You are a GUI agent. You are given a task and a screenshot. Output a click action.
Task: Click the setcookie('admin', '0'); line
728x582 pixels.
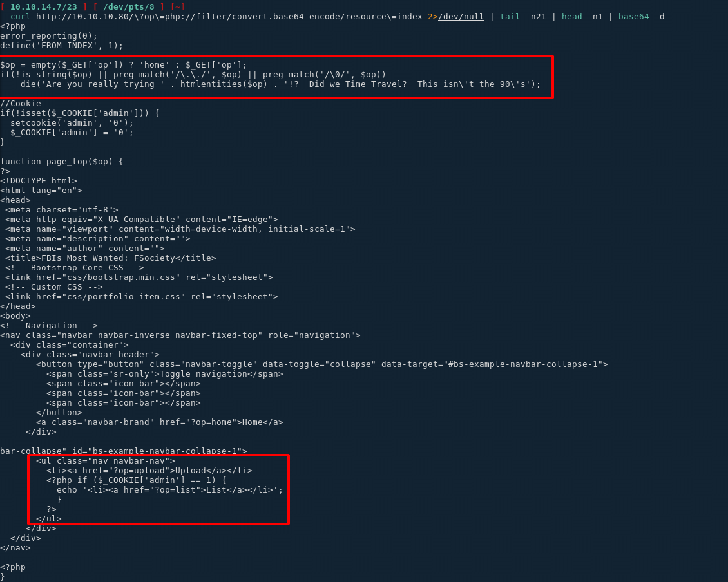click(72, 123)
